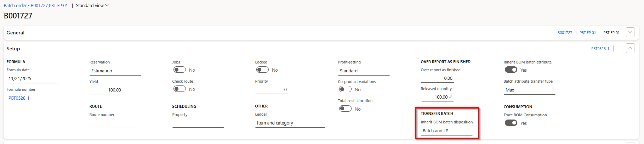Open the Profit-setting Standard dropdown

[x=364, y=71]
